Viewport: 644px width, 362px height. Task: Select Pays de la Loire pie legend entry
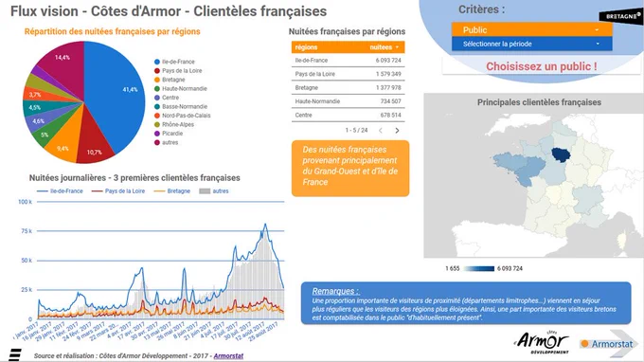coord(178,71)
